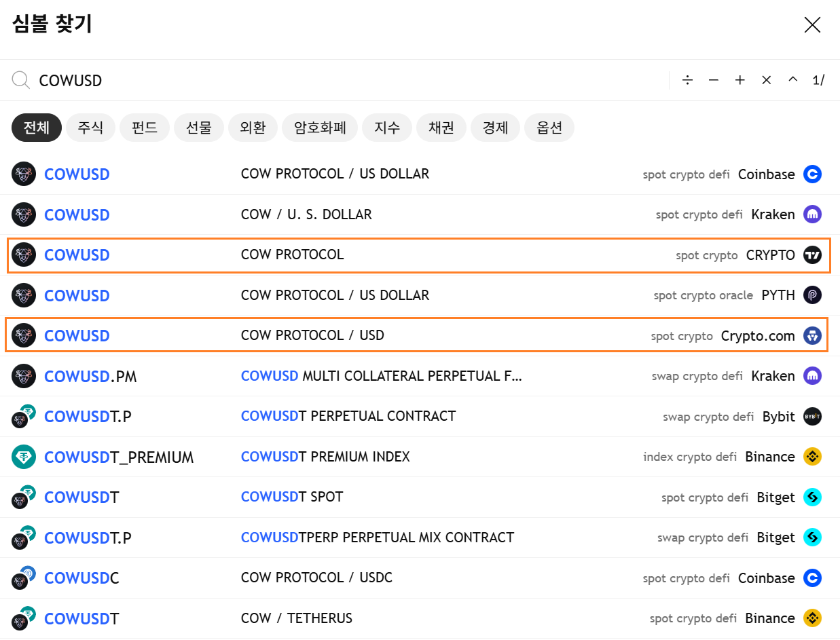
Task: Select the 경제 filter tab
Action: (x=495, y=128)
